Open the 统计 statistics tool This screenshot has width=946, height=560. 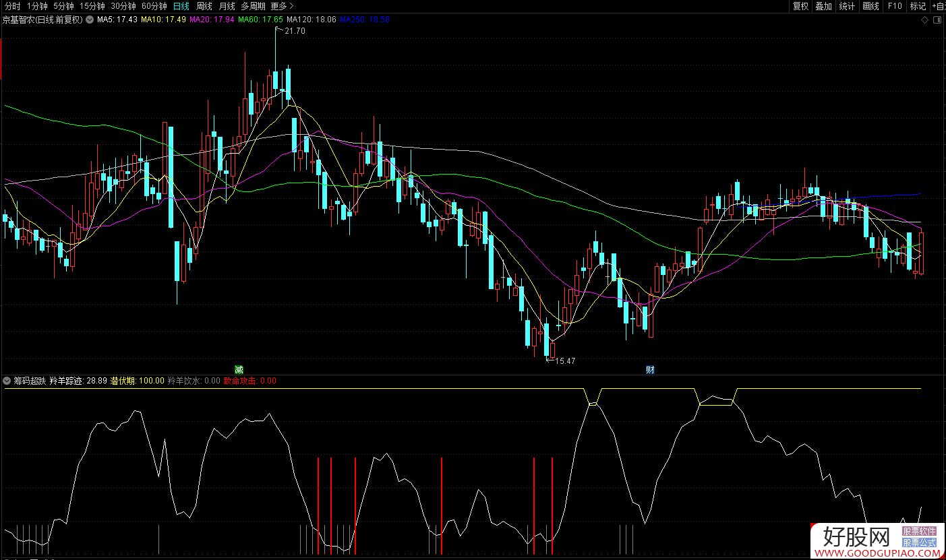pyautogui.click(x=847, y=6)
